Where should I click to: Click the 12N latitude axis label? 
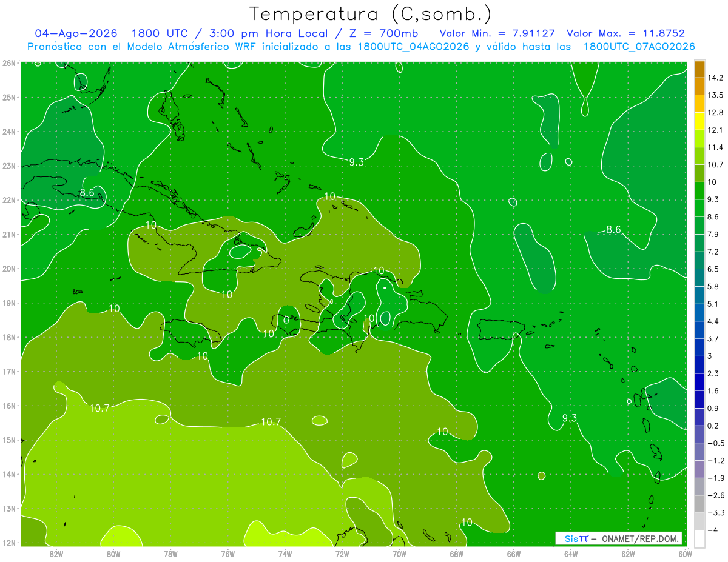(8, 543)
